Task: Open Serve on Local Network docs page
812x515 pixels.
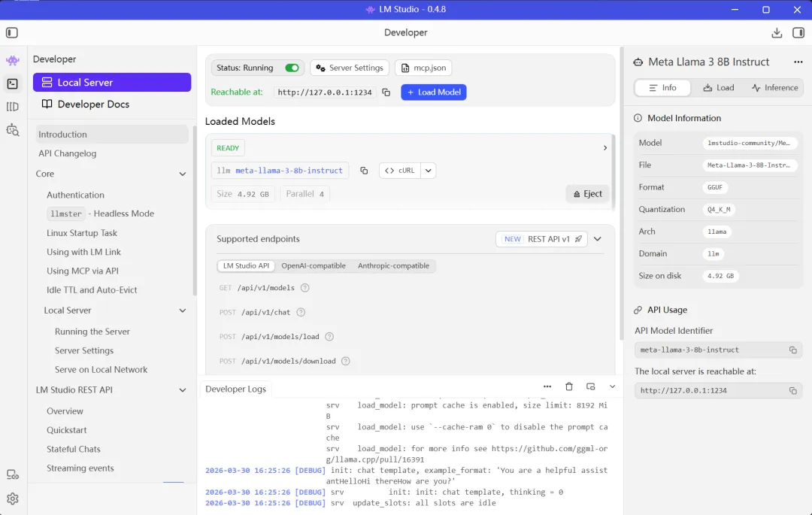Action: point(101,370)
